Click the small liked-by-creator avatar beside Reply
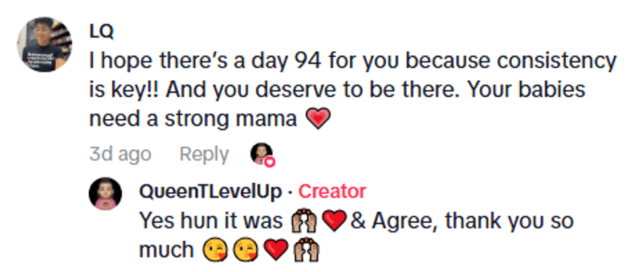The image size is (644, 272). point(261,154)
